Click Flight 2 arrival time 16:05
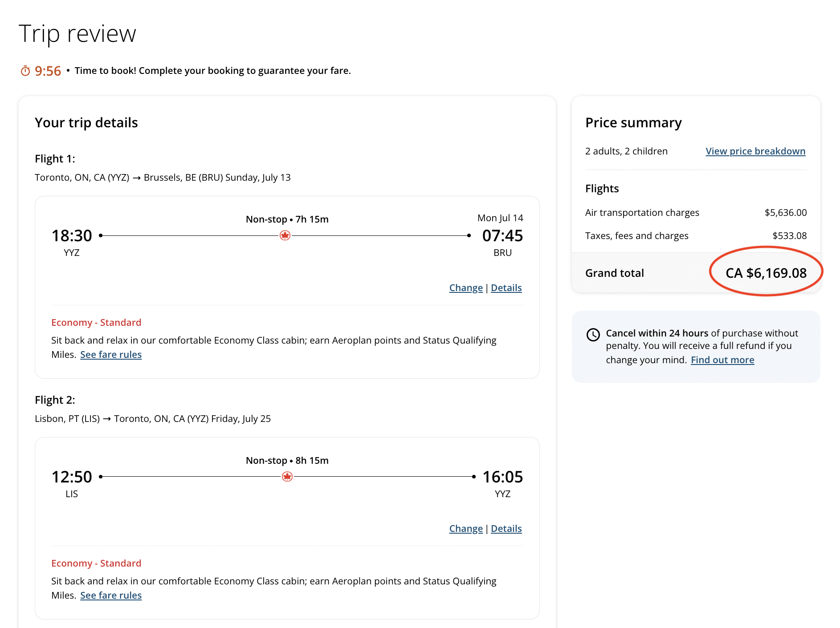Image resolution: width=840 pixels, height=628 pixels. 502,477
